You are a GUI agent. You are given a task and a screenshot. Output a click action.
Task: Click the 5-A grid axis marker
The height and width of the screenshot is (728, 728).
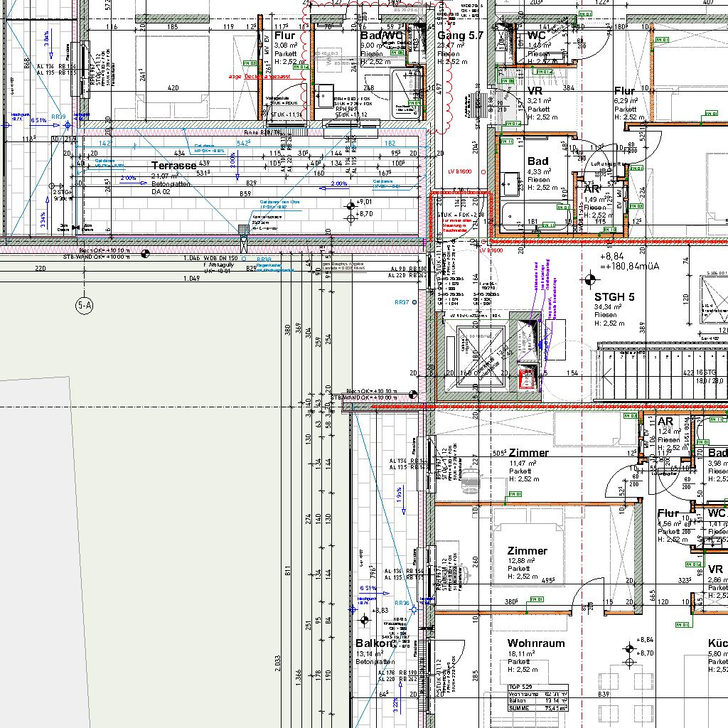pyautogui.click(x=84, y=306)
